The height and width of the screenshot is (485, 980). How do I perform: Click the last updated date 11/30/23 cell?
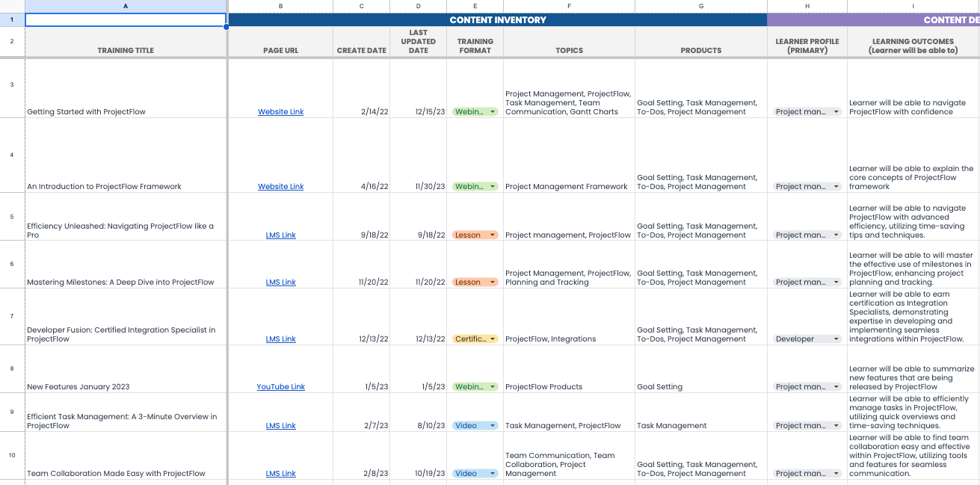pos(419,155)
